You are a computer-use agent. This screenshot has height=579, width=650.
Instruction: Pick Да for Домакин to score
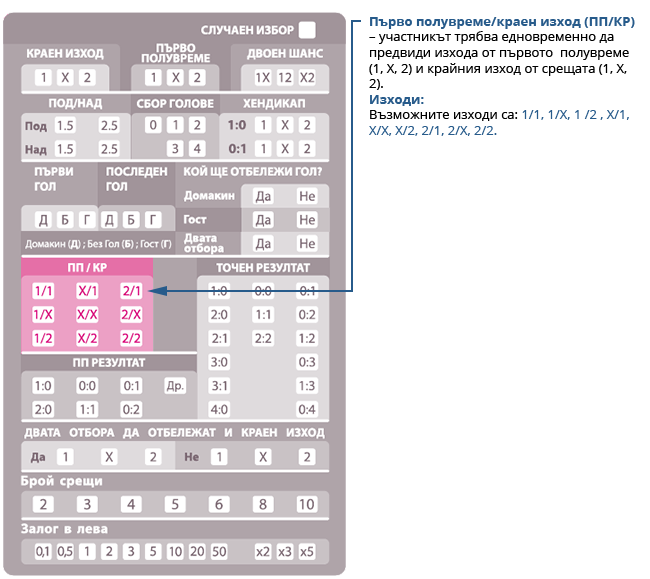[x=263, y=197]
